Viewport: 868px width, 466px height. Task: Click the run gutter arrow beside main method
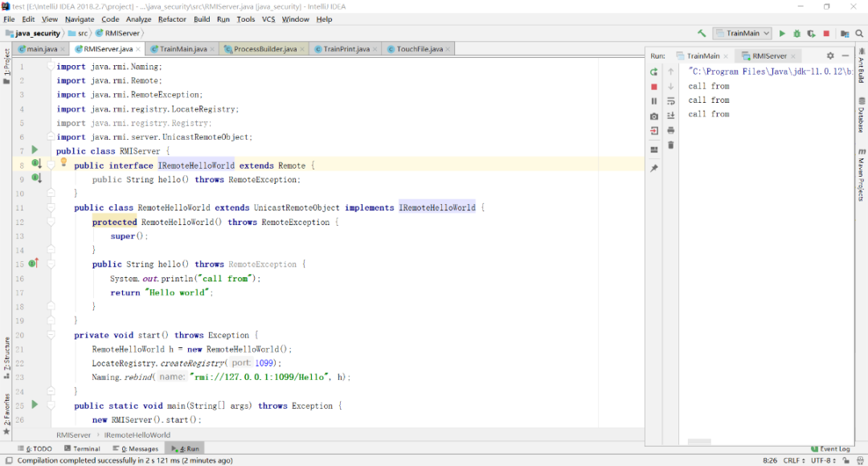pyautogui.click(x=35, y=406)
